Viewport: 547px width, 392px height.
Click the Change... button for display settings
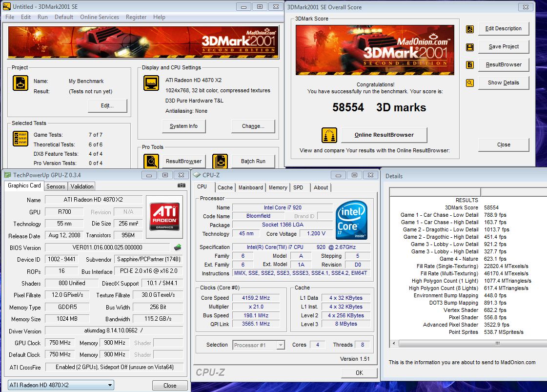(253, 126)
